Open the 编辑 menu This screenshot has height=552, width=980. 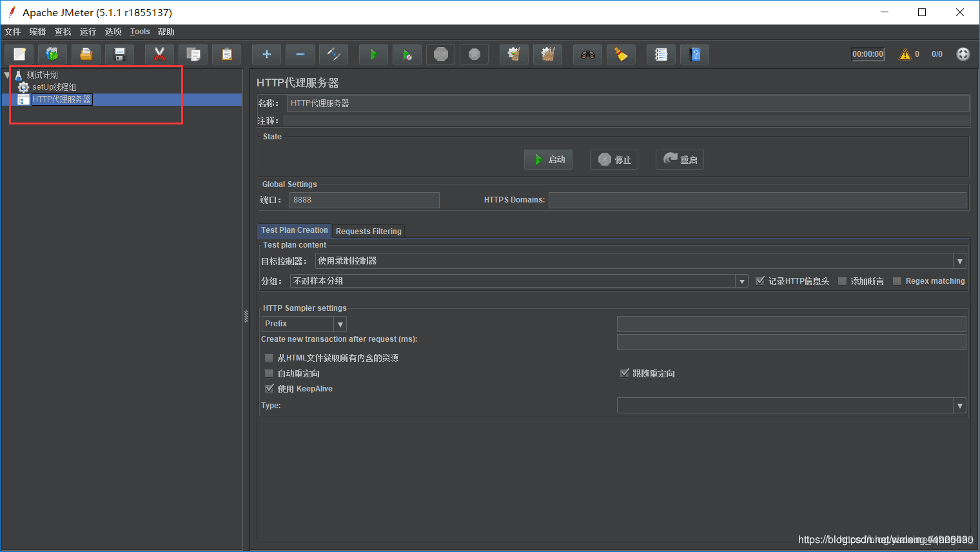pos(38,32)
